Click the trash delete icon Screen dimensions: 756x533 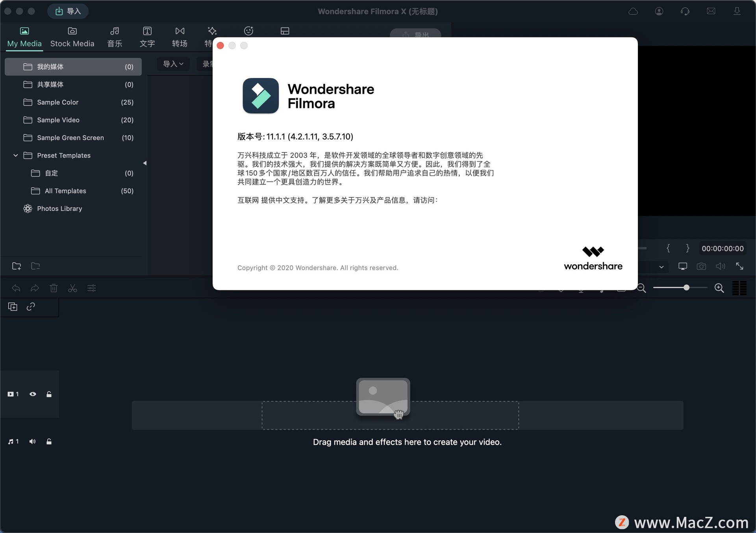point(54,288)
